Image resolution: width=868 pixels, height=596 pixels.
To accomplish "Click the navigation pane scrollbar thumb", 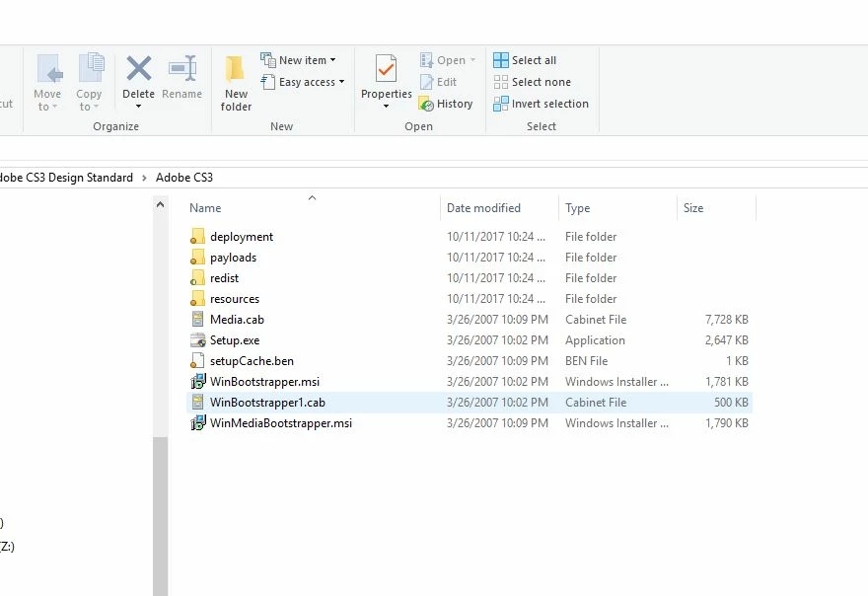I will (x=160, y=515).
